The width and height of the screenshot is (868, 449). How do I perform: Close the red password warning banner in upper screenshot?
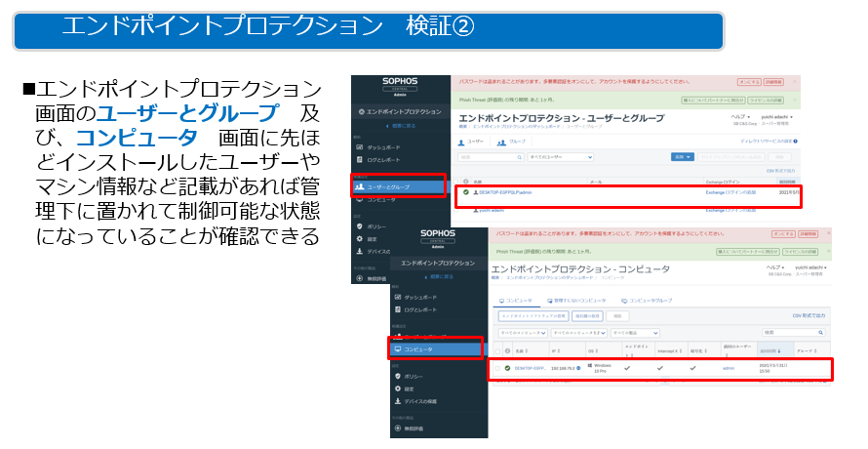coord(795,81)
